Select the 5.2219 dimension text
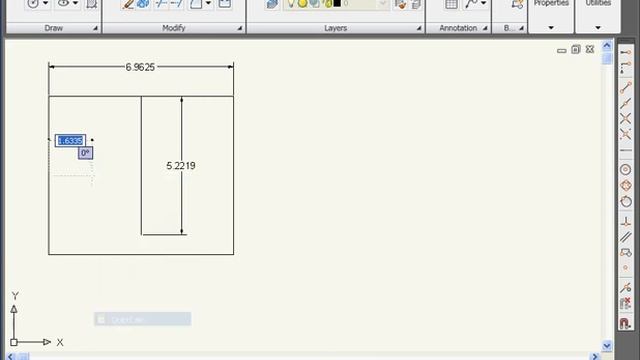Screen dimensions: 640x360 tap(181, 166)
